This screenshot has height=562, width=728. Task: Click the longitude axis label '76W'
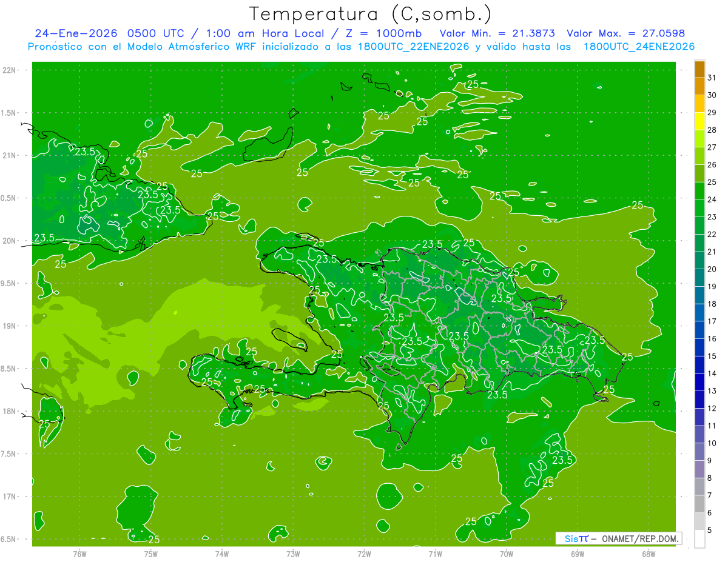[79, 554]
